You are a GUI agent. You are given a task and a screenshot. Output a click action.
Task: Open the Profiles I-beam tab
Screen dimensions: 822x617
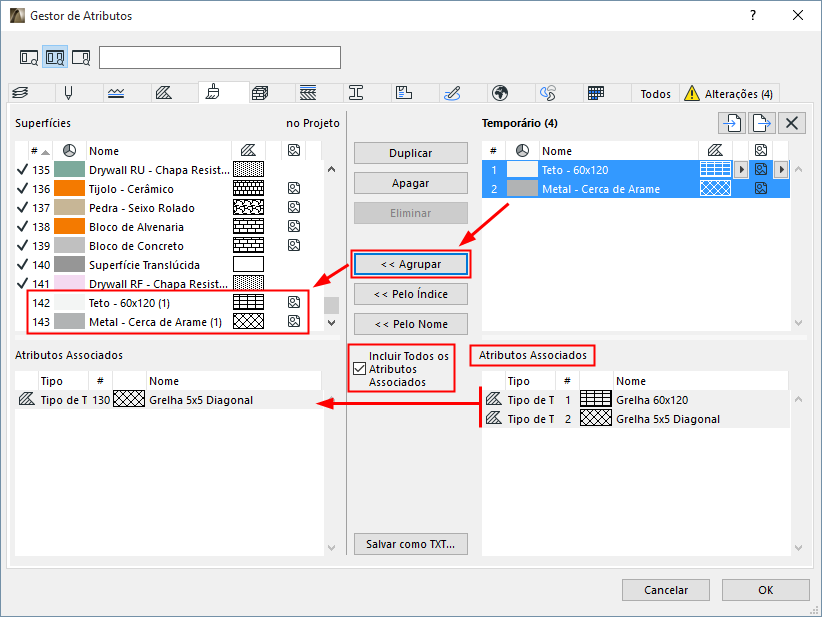point(356,93)
